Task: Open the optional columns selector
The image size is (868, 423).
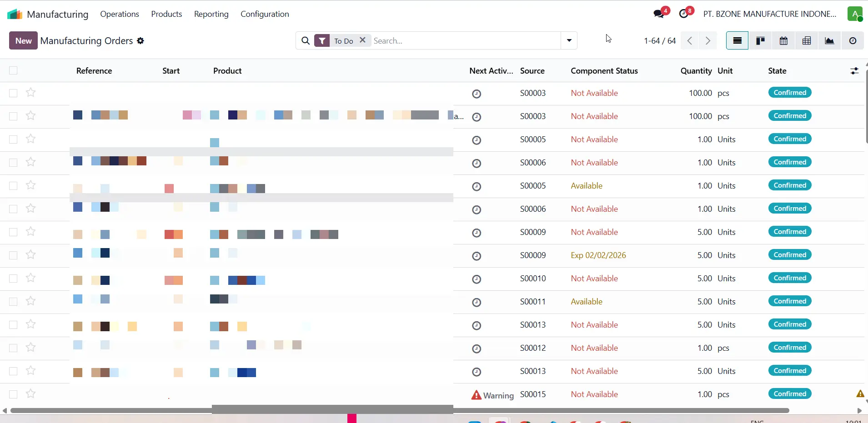Action: click(854, 71)
